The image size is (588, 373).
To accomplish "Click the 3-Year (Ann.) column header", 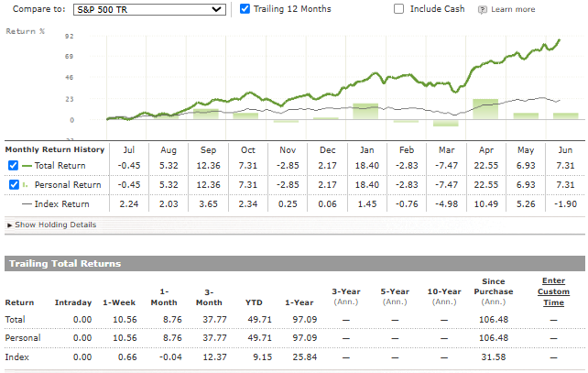I will click(346, 296).
